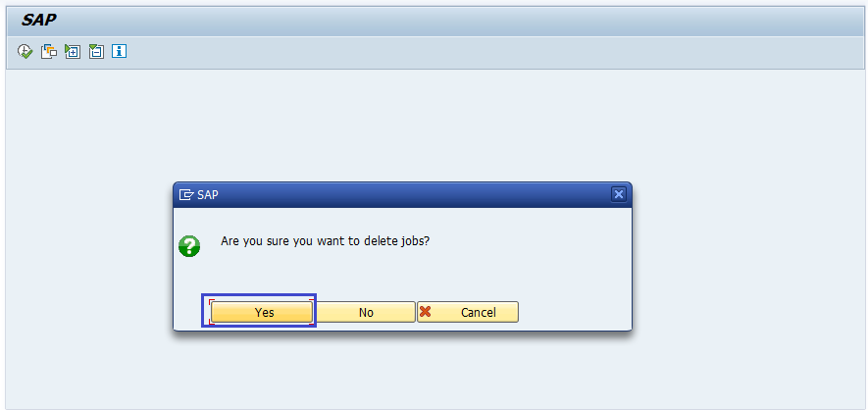Click the expand (plus) selections toolbar icon
This screenshot has height=410, width=868.
(x=73, y=51)
